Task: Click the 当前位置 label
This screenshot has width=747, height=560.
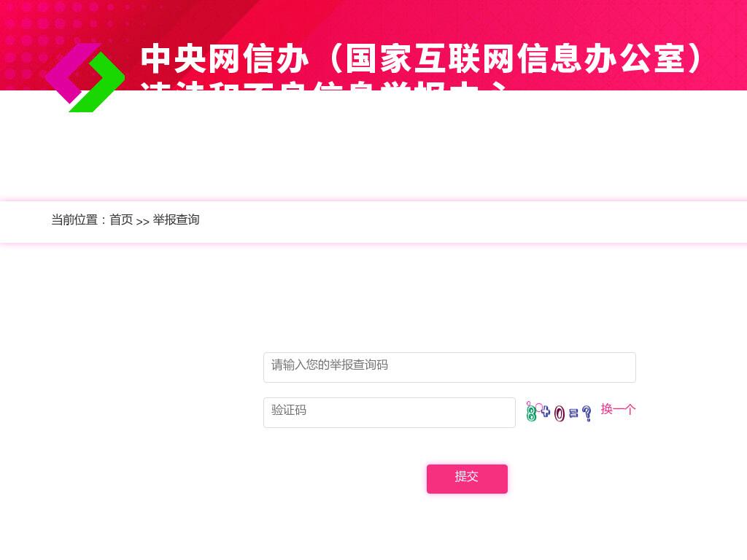Action: tap(74, 219)
